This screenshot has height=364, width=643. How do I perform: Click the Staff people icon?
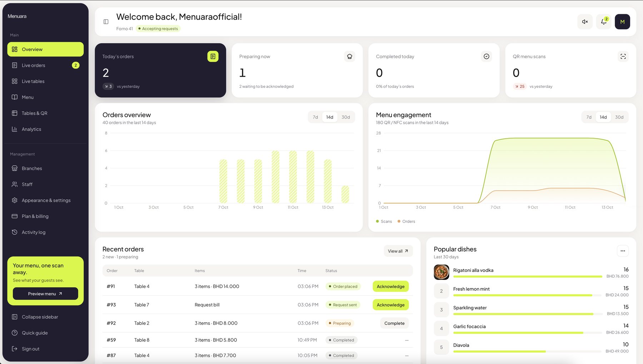[15, 184]
